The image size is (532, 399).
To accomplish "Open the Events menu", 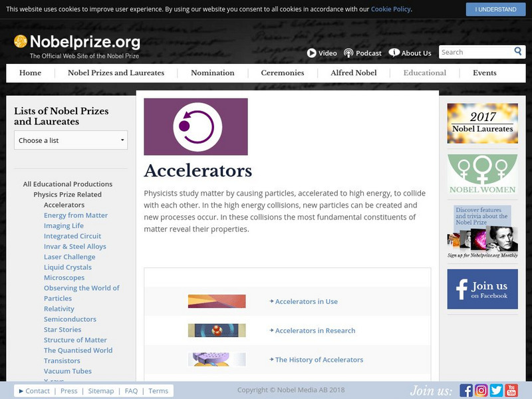I will (x=485, y=73).
